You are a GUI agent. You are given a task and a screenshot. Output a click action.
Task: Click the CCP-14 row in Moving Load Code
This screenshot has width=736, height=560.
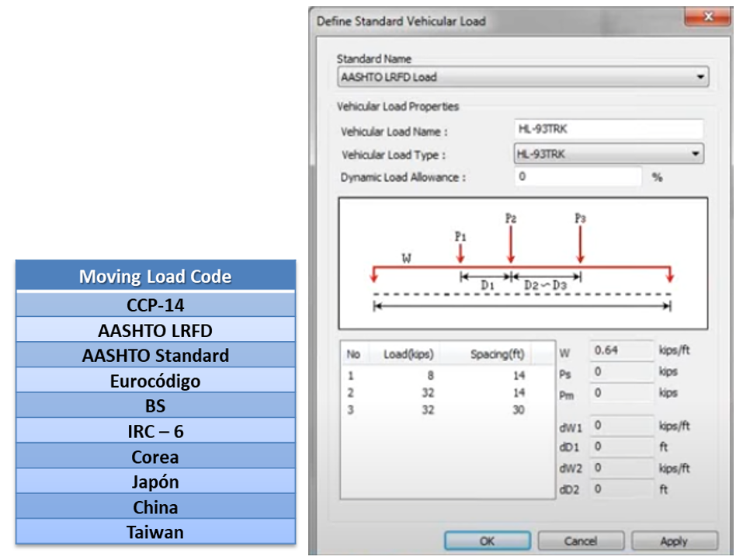point(155,305)
